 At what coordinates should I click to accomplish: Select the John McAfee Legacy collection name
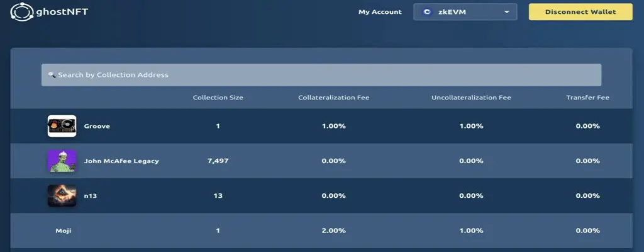(x=121, y=161)
